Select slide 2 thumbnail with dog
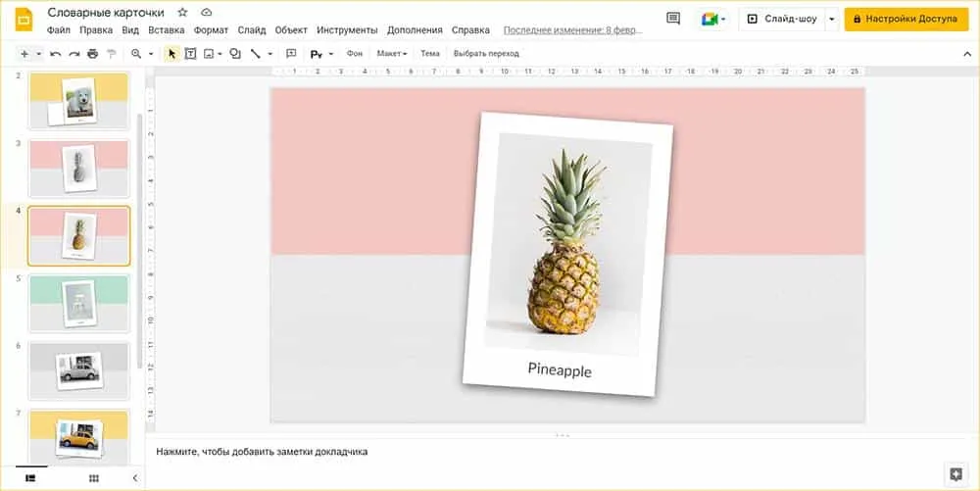980x491 pixels. pos(78,100)
